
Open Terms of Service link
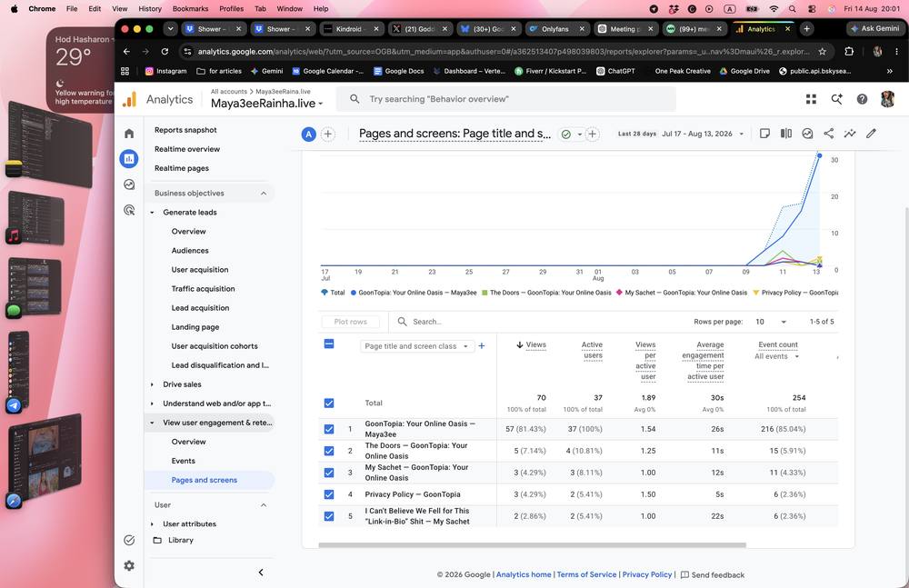[x=586, y=574]
